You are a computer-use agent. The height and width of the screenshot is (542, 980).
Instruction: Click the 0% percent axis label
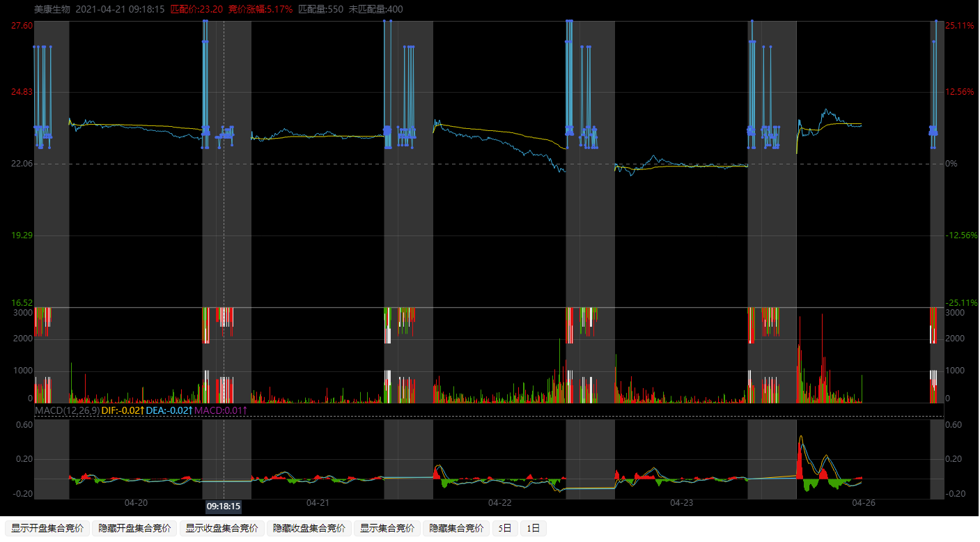tap(951, 164)
